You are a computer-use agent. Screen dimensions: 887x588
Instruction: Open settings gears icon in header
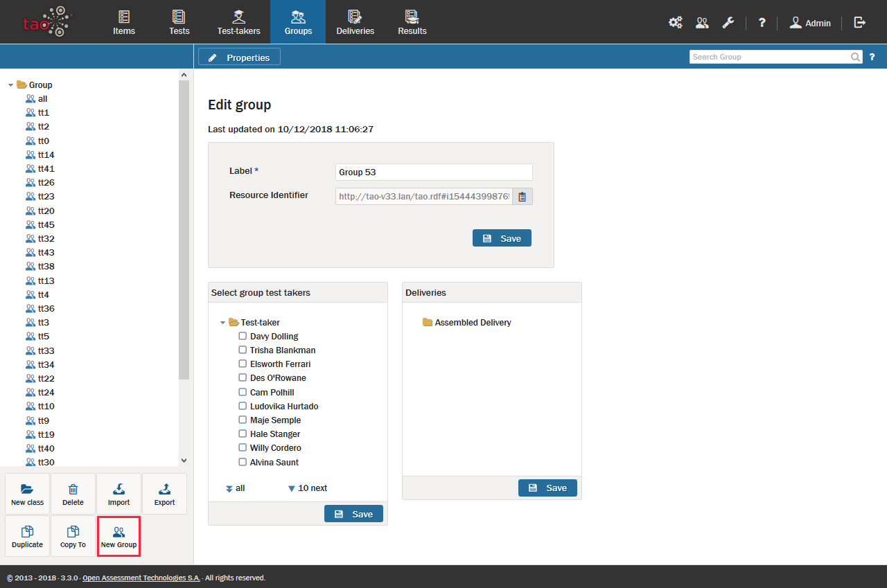coord(675,23)
